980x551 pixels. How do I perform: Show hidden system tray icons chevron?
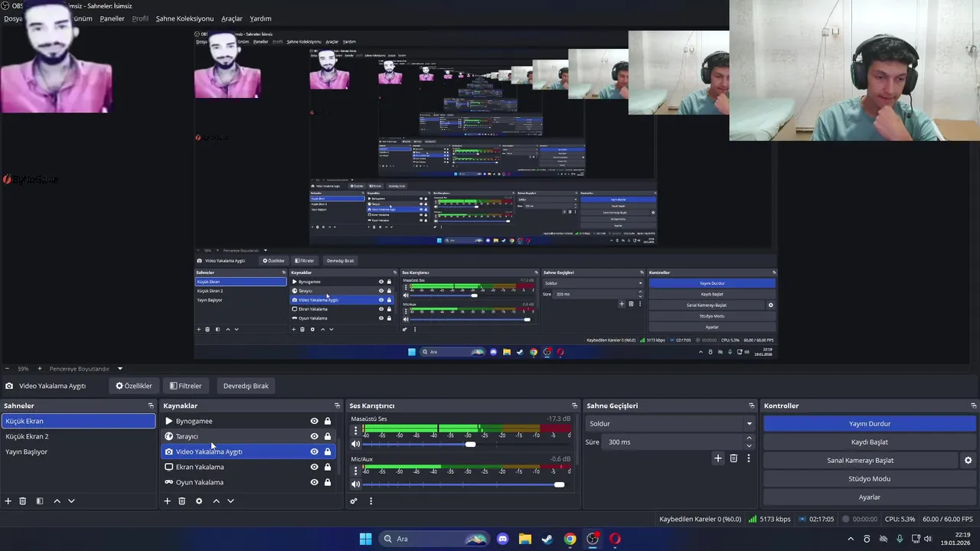point(850,539)
